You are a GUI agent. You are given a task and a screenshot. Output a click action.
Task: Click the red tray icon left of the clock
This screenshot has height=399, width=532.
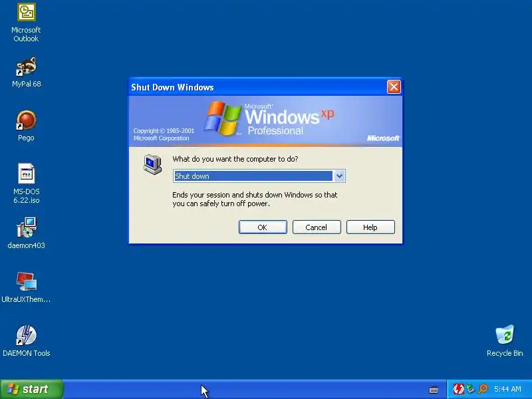click(458, 389)
